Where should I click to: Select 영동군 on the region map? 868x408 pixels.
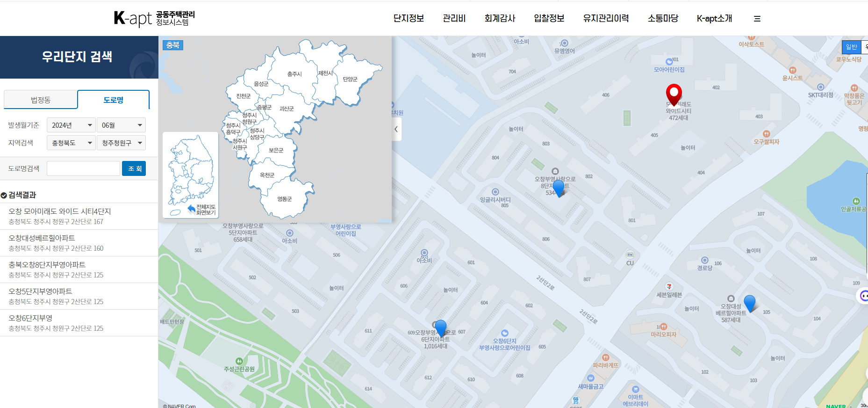[x=285, y=199]
